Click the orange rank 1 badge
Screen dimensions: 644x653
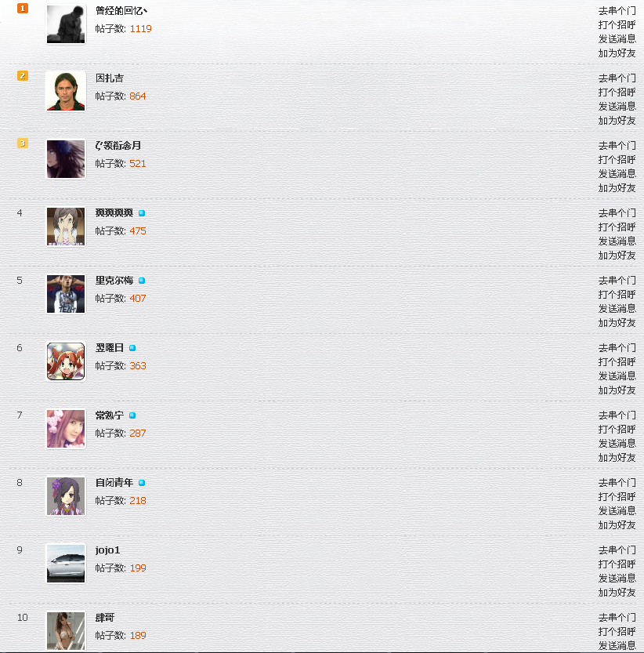coord(23,9)
